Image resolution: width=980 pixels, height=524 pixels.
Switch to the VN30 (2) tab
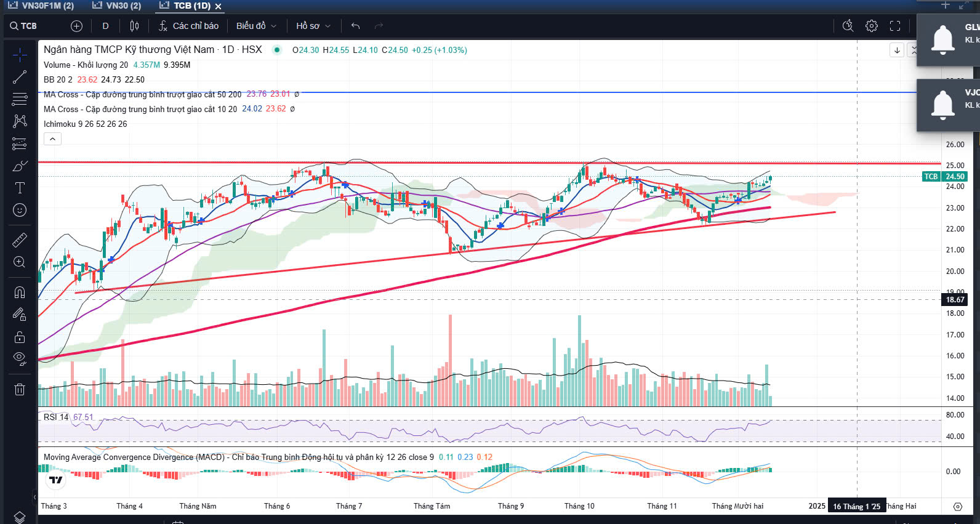coord(117,6)
